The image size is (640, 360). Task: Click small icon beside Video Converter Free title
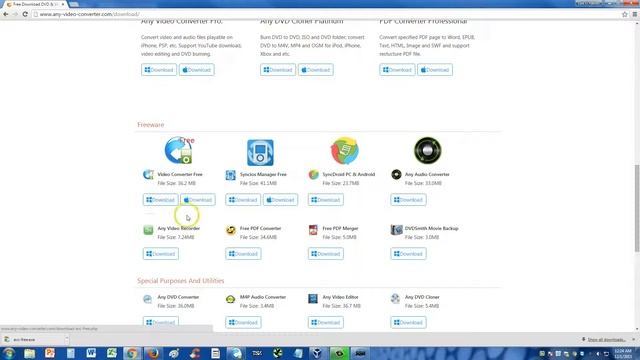(x=148, y=175)
